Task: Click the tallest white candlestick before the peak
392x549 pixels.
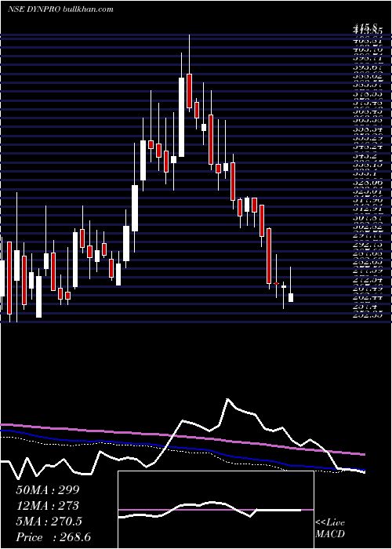Action: click(x=181, y=118)
